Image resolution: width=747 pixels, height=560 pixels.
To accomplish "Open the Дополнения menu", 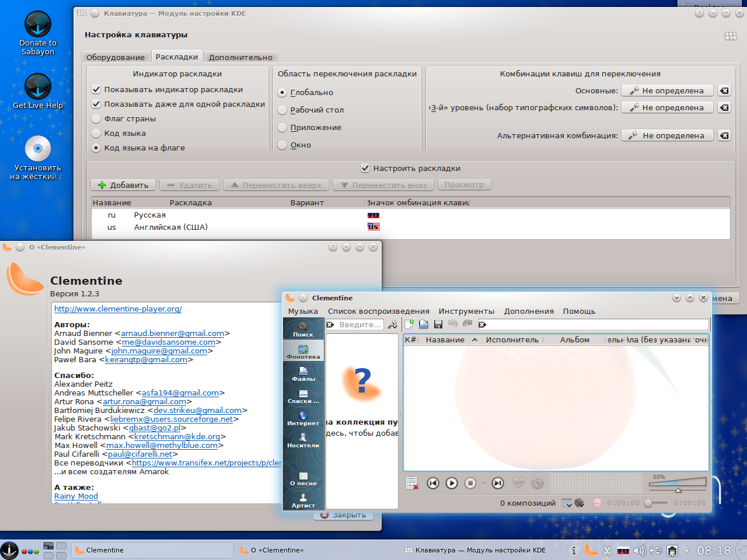I will (529, 311).
